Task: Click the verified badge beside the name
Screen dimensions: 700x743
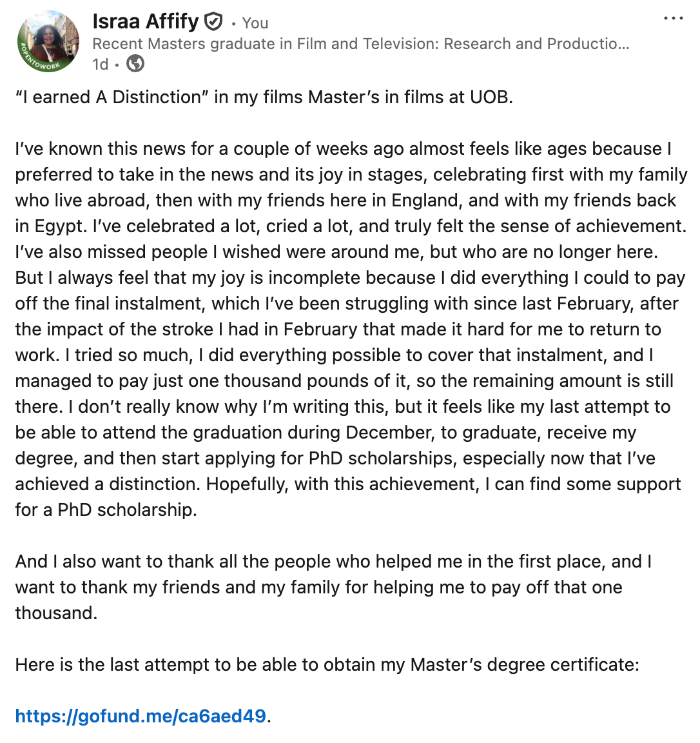Action: point(213,23)
